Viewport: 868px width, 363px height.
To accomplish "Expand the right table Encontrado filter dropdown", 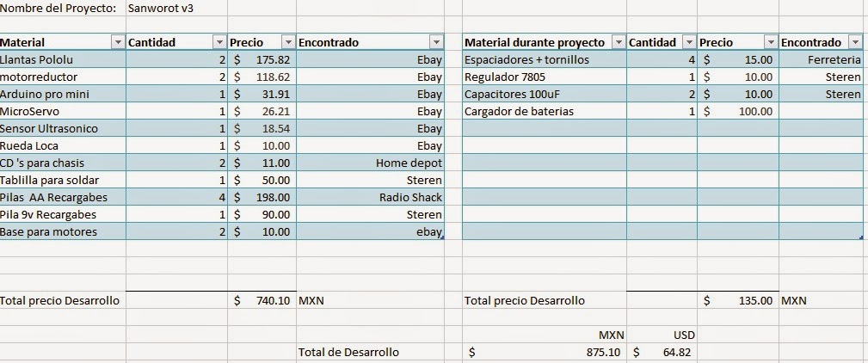I will (x=854, y=42).
